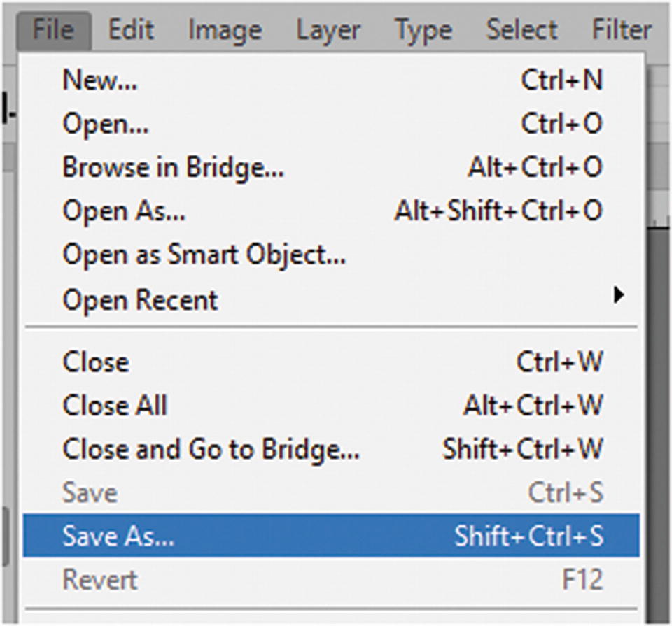Select Open as Smart Object...

(204, 255)
